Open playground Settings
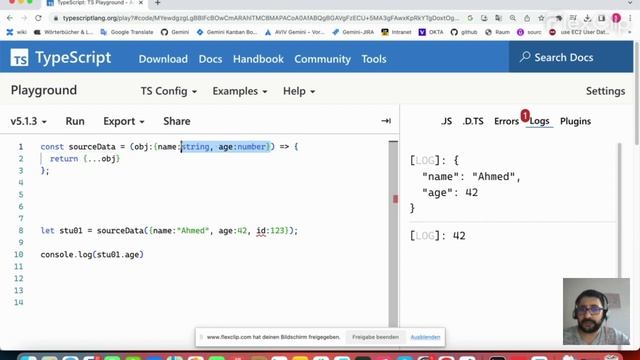640x360 pixels. (x=605, y=91)
